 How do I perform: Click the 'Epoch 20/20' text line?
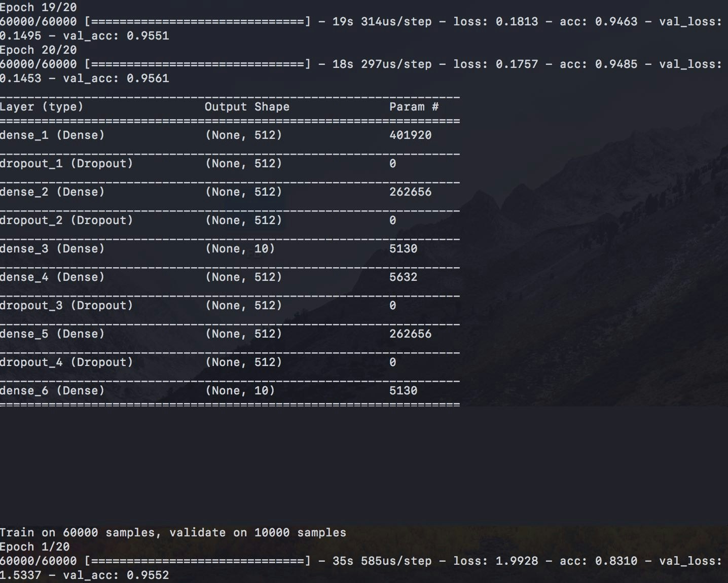tap(39, 50)
